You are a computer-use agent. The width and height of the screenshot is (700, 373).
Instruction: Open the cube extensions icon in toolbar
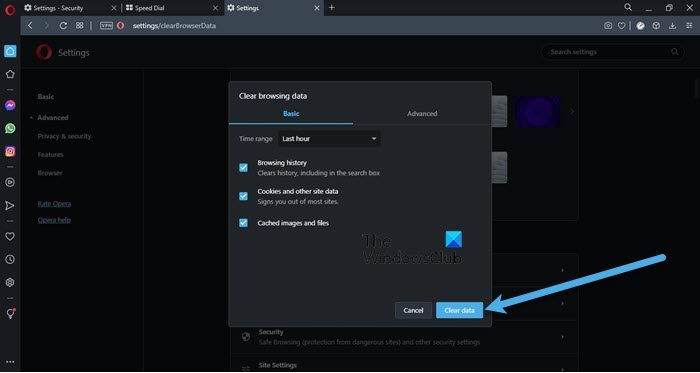(656, 26)
